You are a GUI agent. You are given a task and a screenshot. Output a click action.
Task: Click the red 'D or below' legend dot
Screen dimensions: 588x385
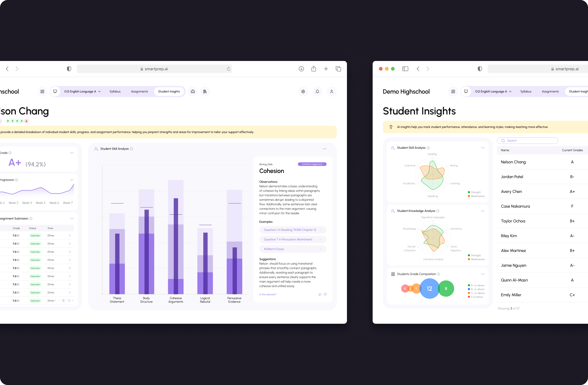(469, 297)
